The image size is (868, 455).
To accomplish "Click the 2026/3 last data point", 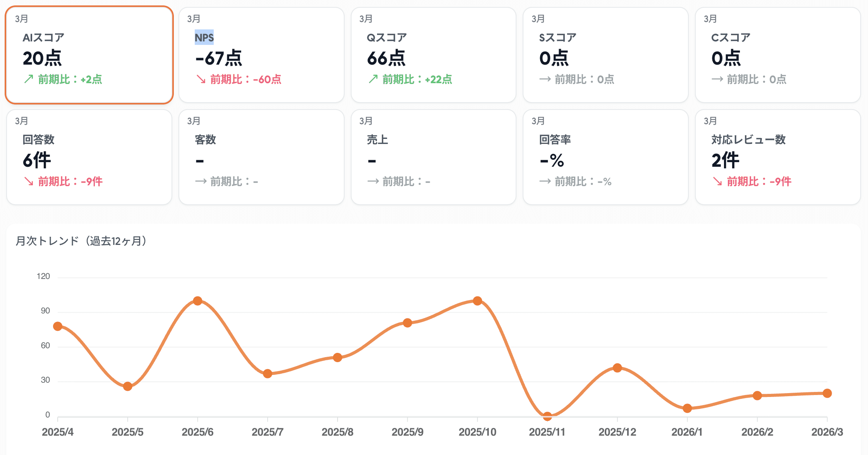I will [x=827, y=393].
